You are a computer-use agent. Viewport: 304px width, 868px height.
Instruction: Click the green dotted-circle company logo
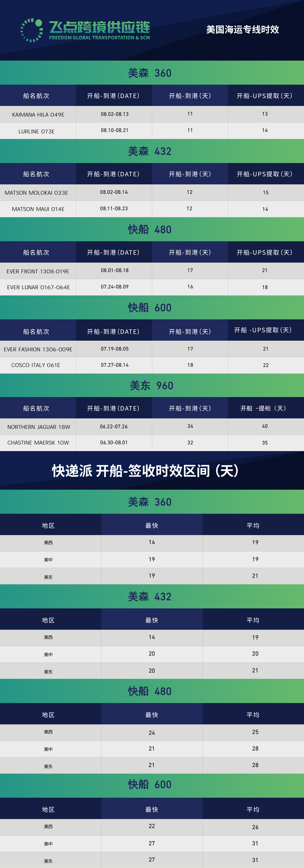point(32,30)
